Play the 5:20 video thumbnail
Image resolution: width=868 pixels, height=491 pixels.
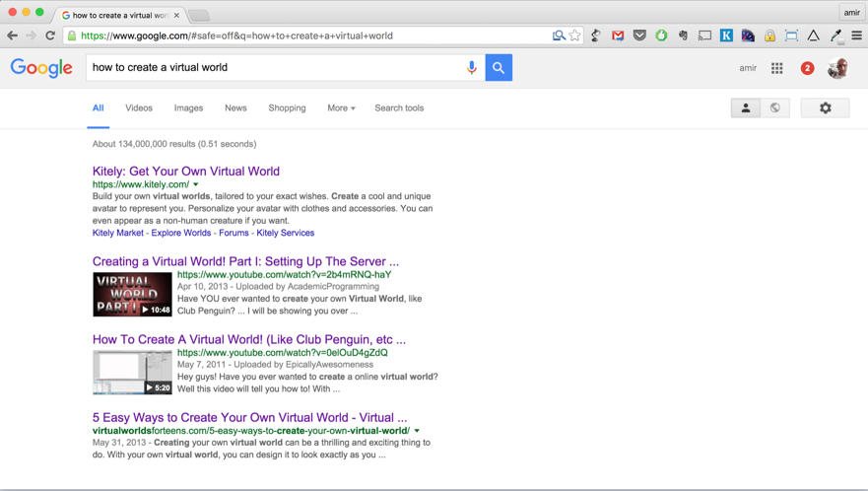(132, 373)
